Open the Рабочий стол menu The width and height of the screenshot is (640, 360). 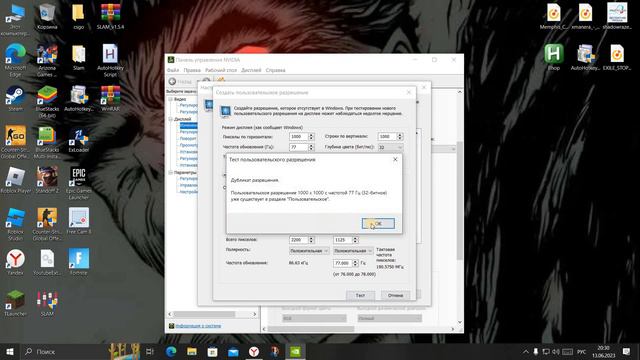click(221, 70)
